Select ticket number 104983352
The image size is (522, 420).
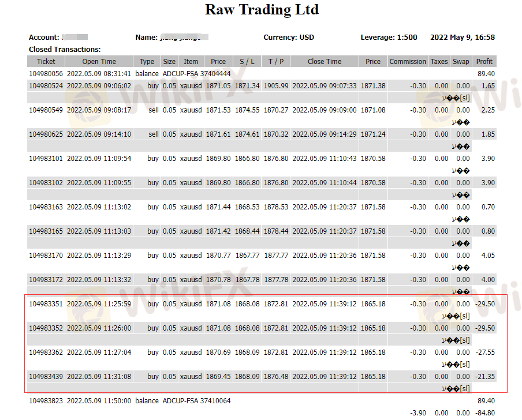pos(46,328)
